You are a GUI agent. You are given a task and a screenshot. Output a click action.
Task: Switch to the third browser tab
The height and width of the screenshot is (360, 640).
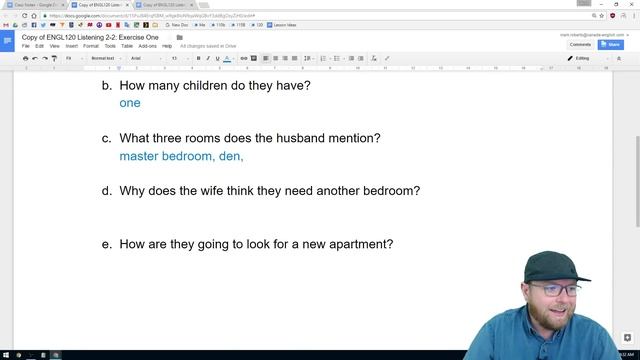pyautogui.click(x=165, y=5)
